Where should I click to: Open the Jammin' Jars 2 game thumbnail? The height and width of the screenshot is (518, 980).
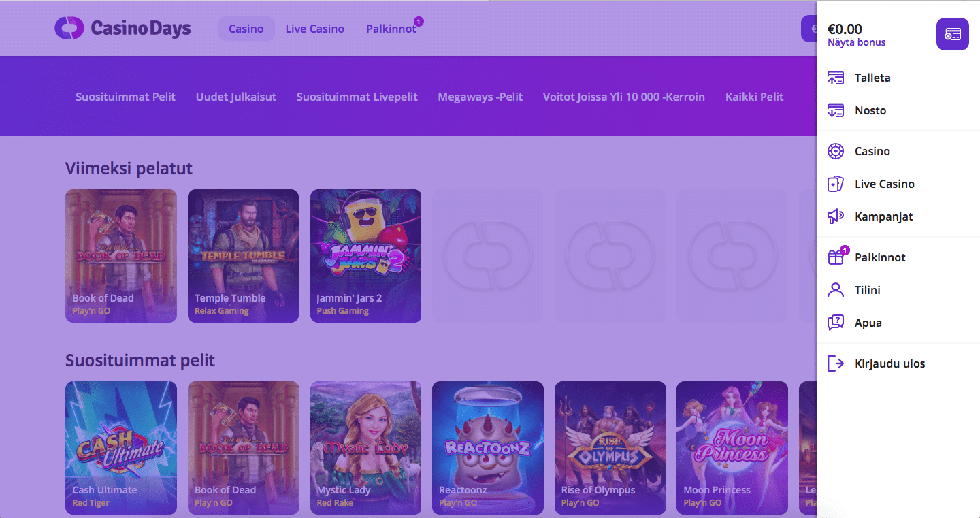click(365, 256)
